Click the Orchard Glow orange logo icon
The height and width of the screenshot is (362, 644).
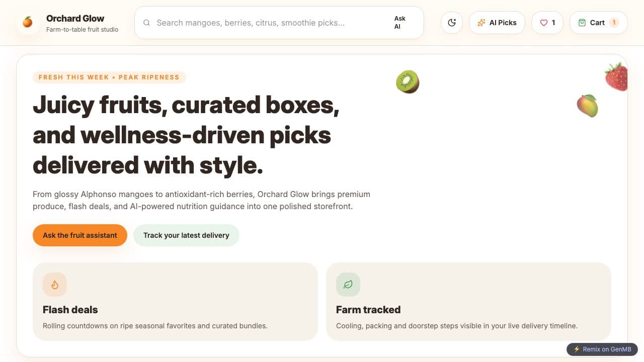[28, 23]
